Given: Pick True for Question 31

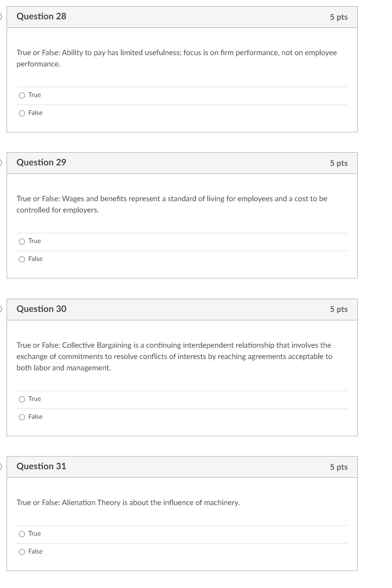Looking at the screenshot, I should (22, 534).
